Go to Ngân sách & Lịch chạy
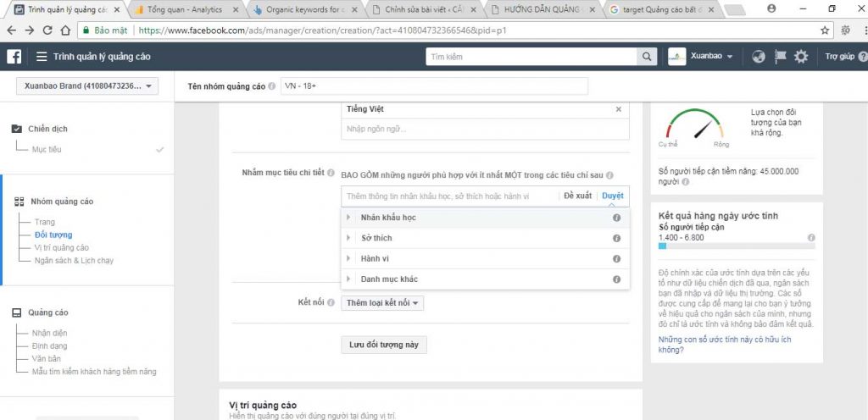Screen dimensions: 868x420 pyautogui.click(x=74, y=260)
